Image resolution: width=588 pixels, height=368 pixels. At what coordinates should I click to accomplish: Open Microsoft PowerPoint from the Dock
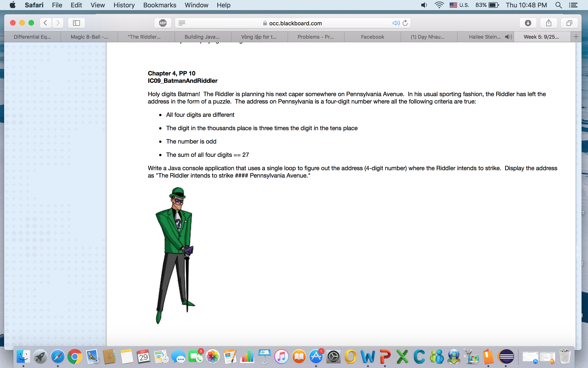[385, 356]
